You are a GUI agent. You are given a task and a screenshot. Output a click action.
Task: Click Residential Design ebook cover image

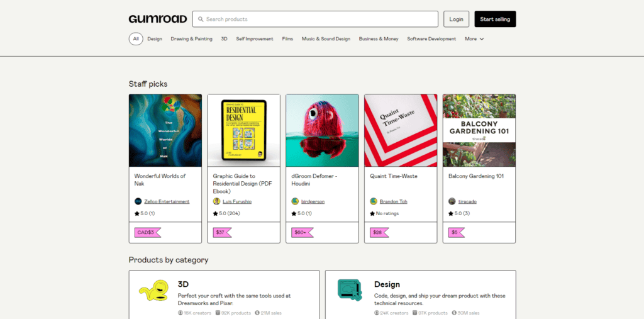click(x=244, y=130)
